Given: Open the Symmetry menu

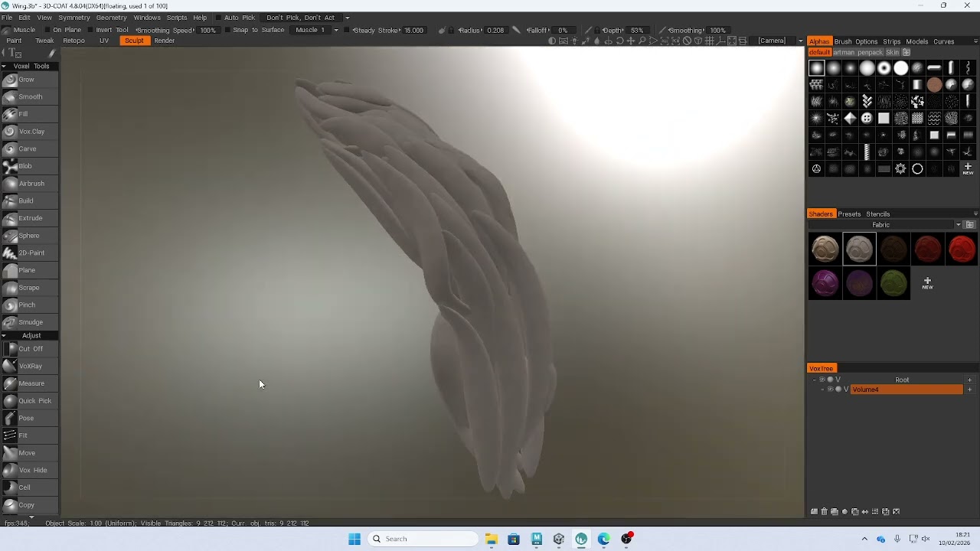Looking at the screenshot, I should [x=74, y=18].
